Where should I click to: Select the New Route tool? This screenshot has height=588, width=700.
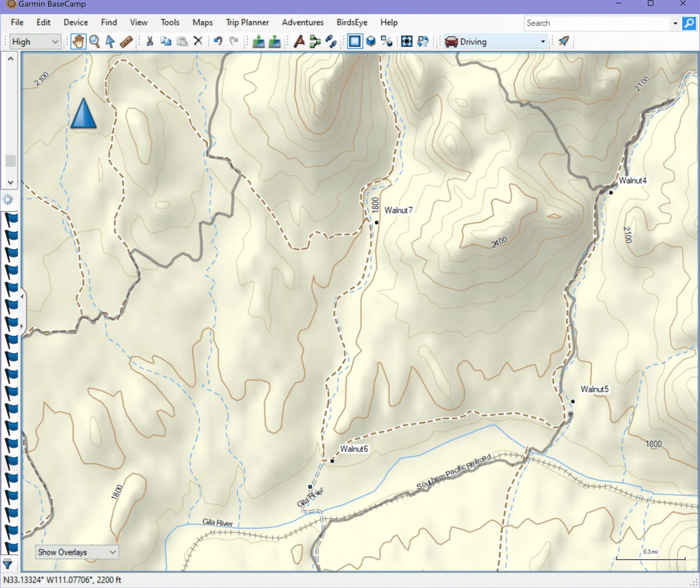point(299,42)
